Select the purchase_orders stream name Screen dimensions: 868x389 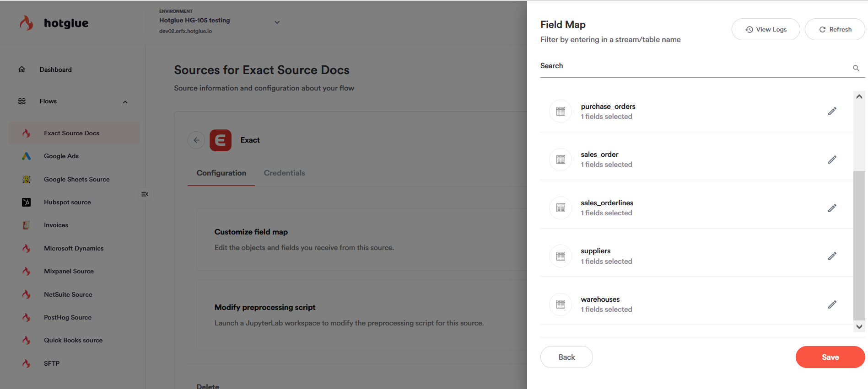pyautogui.click(x=608, y=107)
